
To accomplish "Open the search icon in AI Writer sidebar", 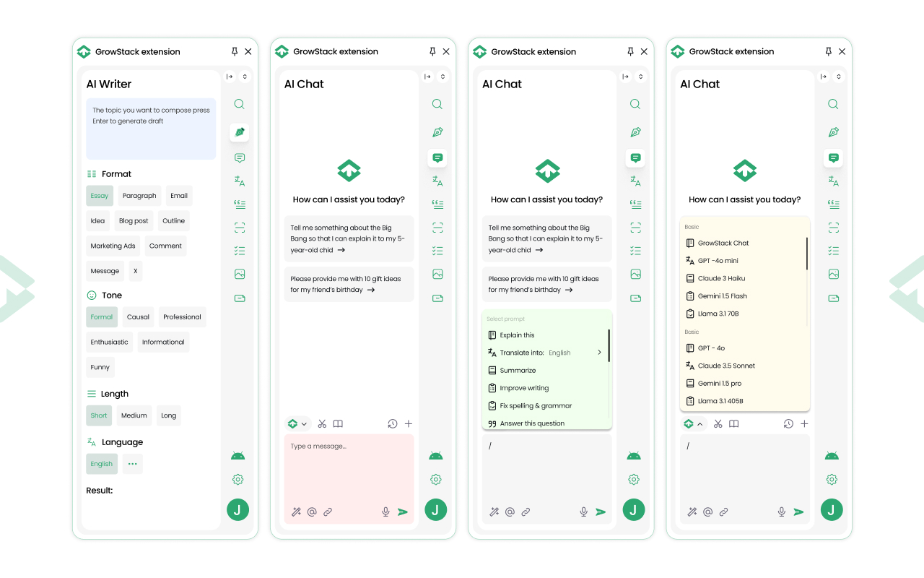I will pos(239,104).
